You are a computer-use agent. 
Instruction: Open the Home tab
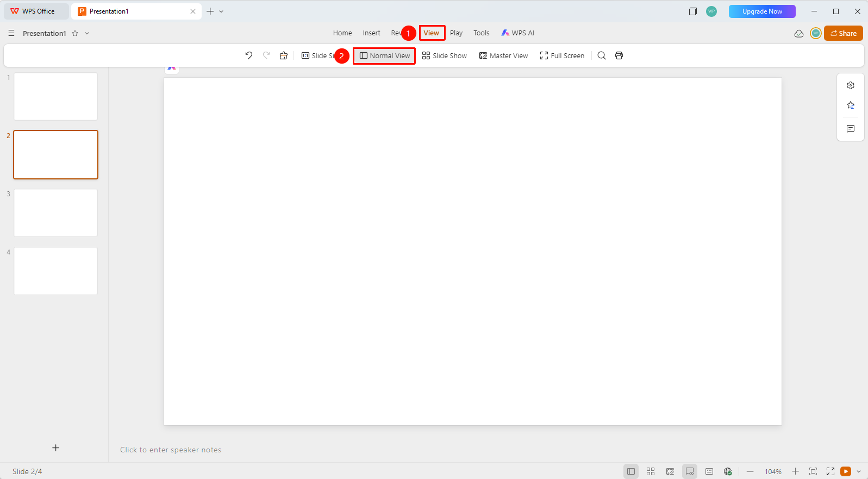click(x=342, y=33)
